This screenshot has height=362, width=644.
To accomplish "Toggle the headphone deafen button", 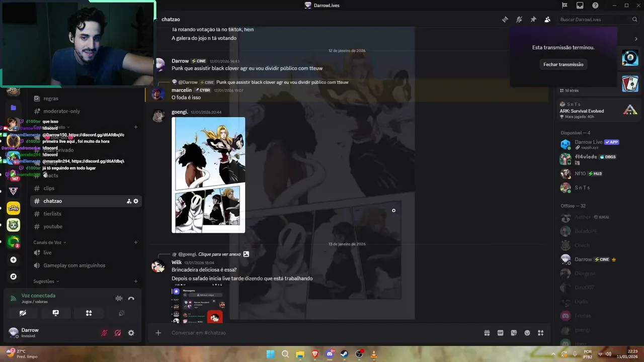I will pyautogui.click(x=118, y=333).
